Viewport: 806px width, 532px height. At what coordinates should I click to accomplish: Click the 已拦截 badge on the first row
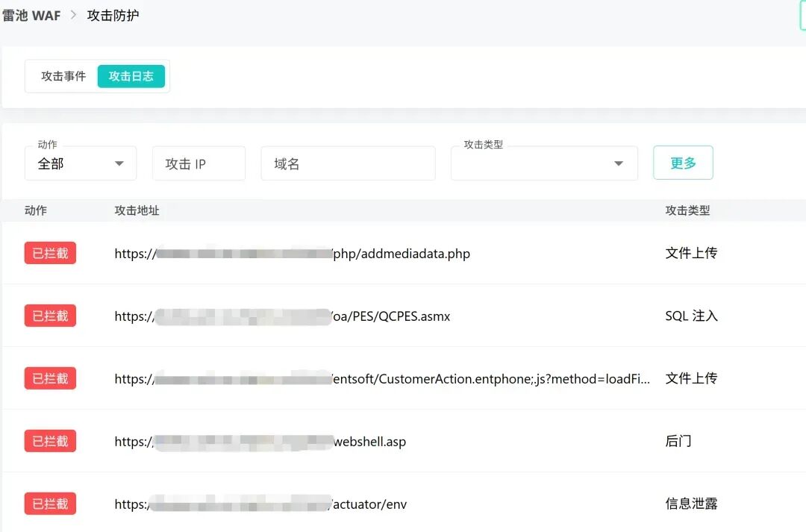click(49, 252)
